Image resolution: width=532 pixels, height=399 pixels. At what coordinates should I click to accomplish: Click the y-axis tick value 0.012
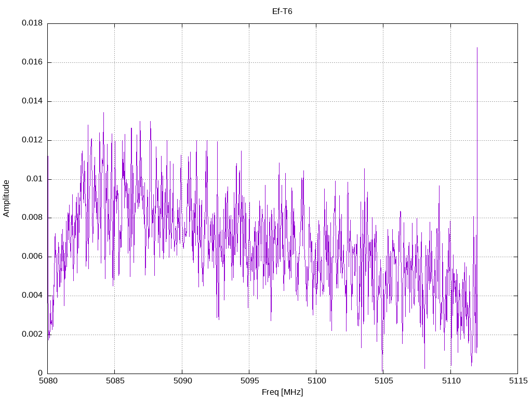tap(32, 140)
